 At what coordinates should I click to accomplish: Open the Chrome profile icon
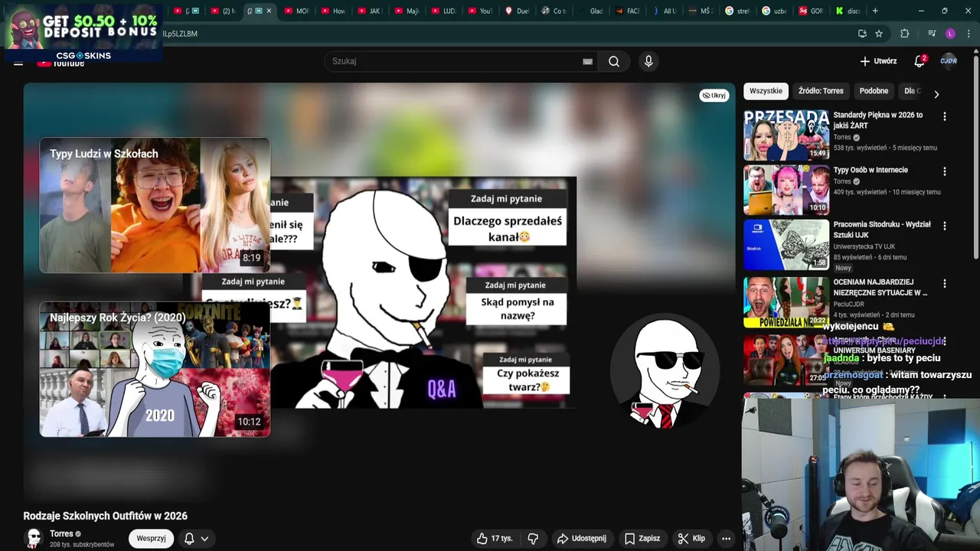950,34
